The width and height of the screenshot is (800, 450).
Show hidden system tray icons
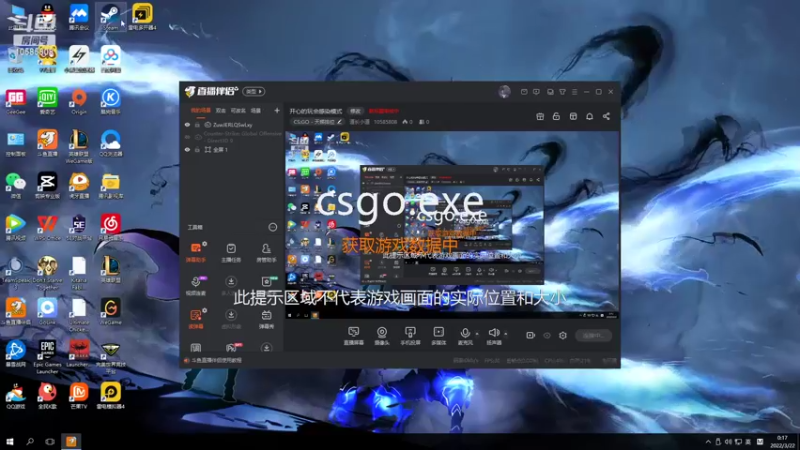[708, 442]
